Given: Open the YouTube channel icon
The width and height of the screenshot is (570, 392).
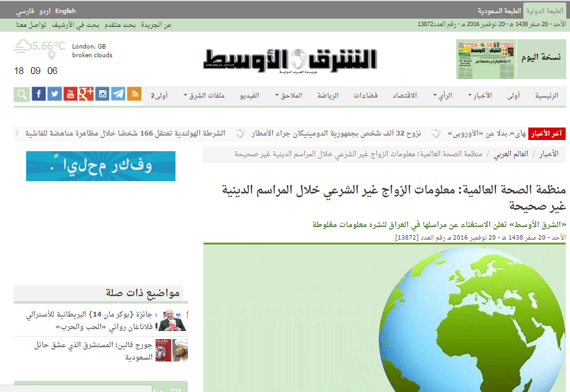Looking at the screenshot, I should tap(70, 94).
